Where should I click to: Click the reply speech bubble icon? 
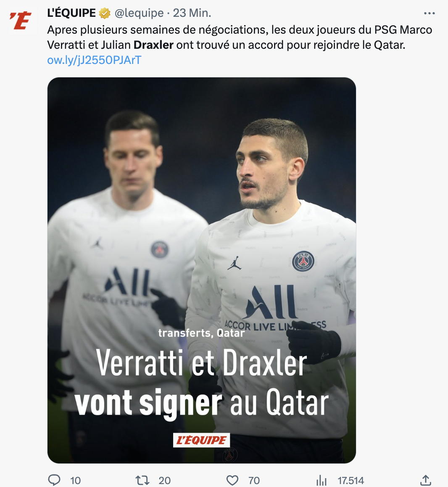[x=54, y=480]
